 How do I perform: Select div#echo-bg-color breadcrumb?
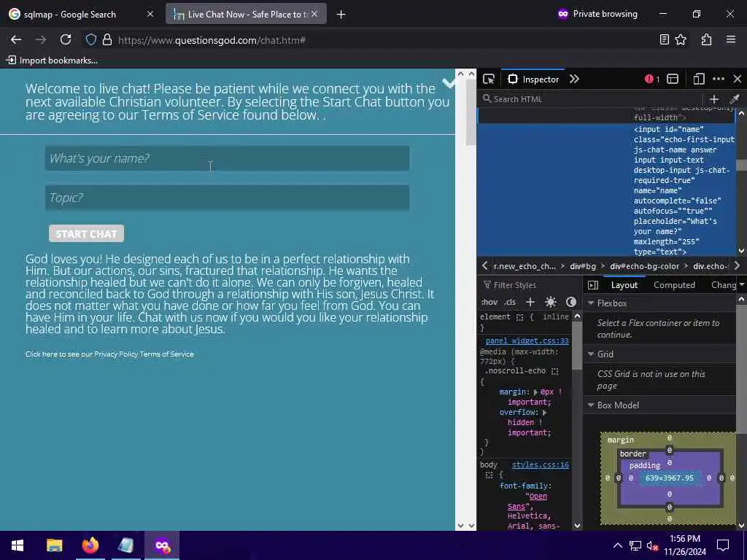click(644, 266)
